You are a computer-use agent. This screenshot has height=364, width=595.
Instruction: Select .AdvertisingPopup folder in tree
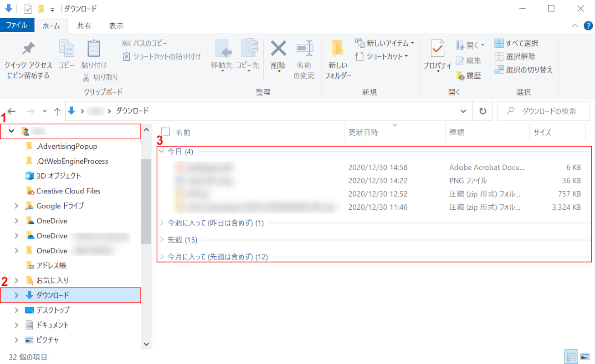click(x=67, y=147)
